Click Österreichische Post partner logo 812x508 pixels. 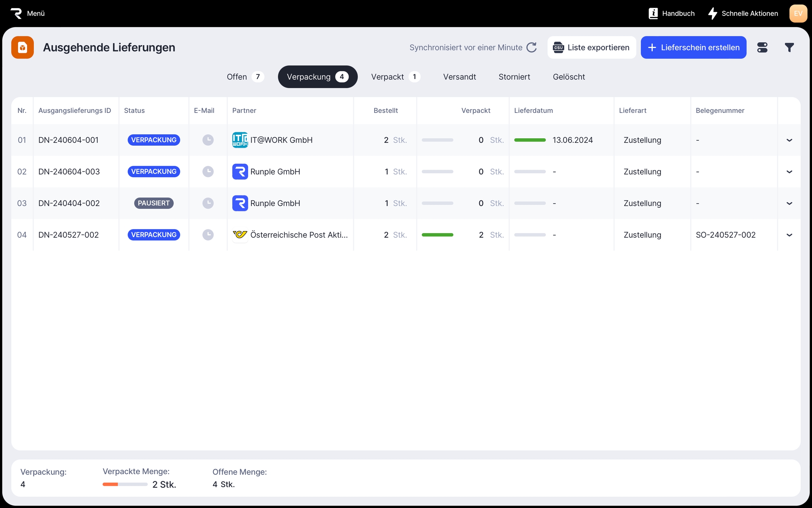click(240, 235)
